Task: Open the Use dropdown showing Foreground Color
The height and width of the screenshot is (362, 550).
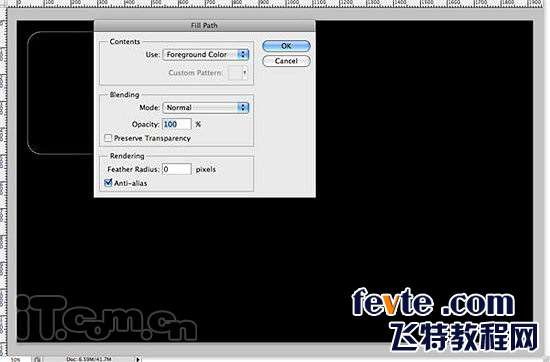Action: 206,55
